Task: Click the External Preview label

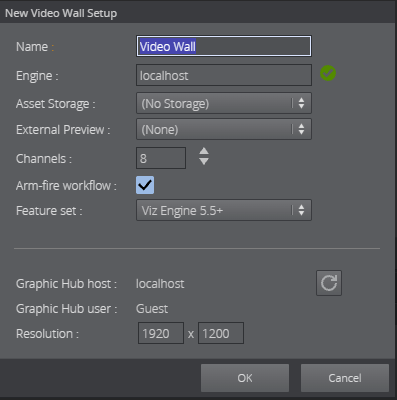Action: (x=63, y=129)
